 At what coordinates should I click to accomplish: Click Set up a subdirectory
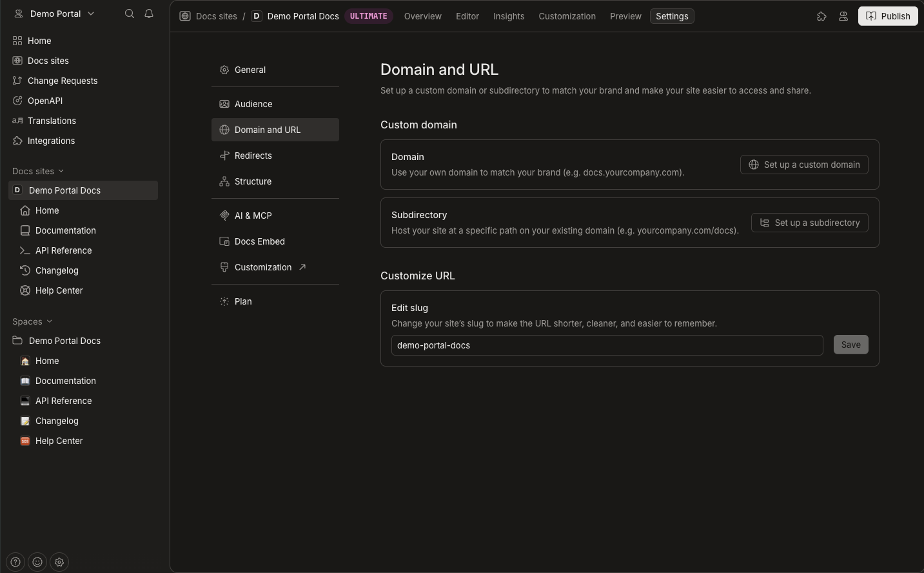(810, 223)
